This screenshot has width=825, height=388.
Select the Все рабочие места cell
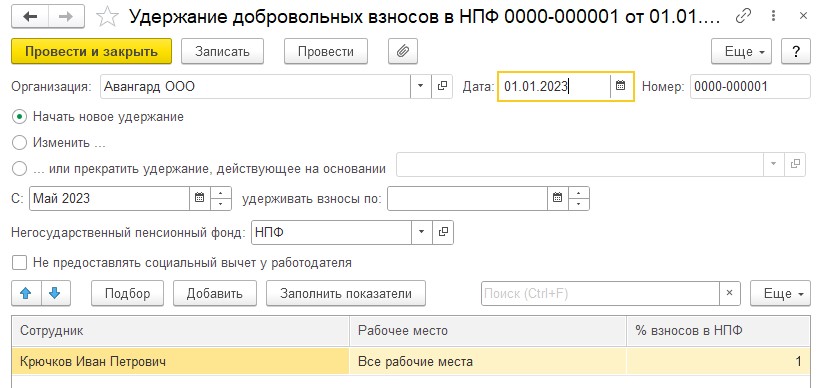(x=488, y=362)
